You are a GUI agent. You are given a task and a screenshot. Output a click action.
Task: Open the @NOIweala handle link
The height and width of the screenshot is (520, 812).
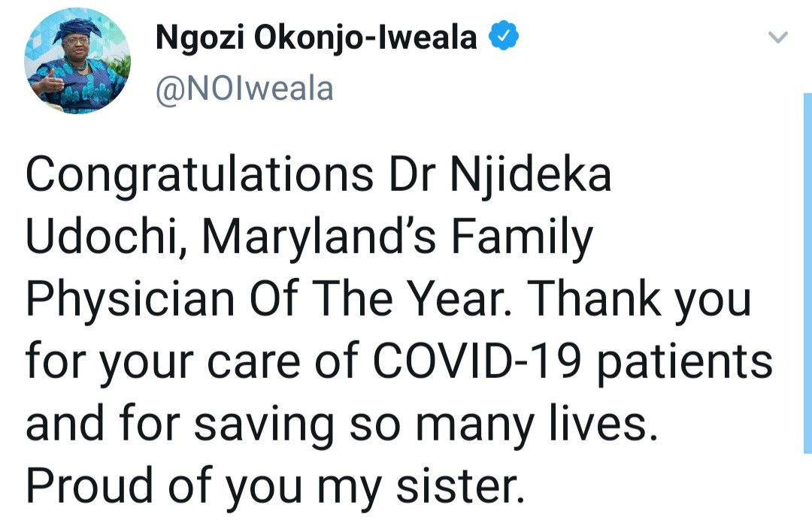pos(244,89)
